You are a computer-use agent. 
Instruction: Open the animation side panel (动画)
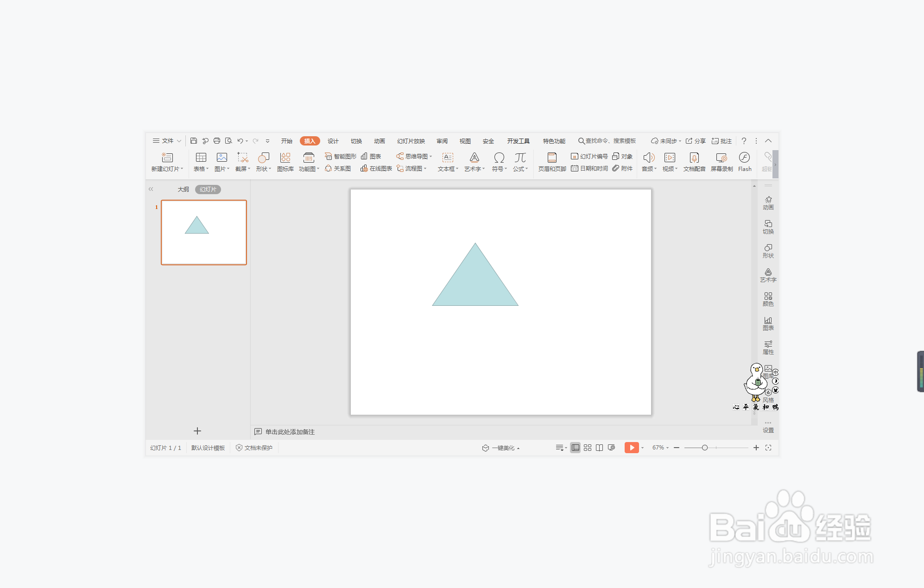768,203
